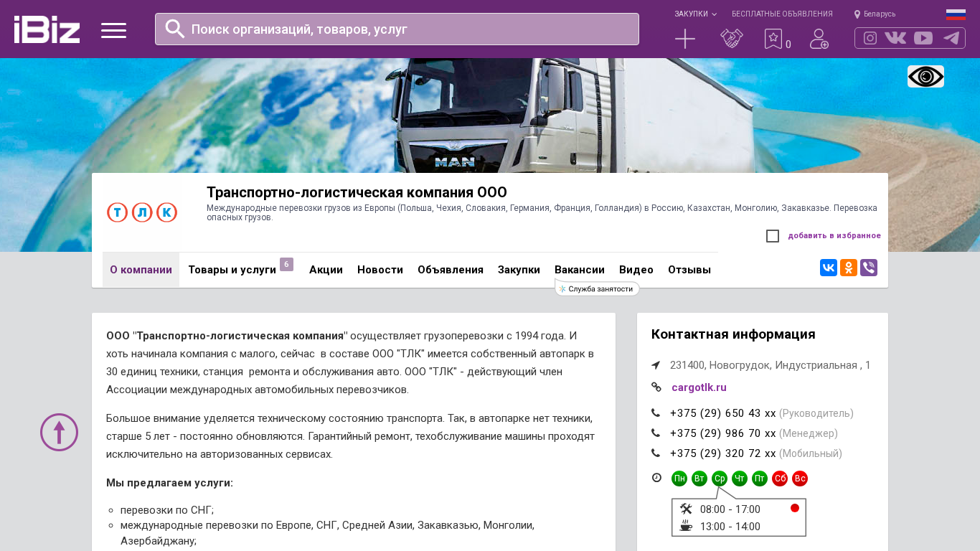Open favorites bookmark star icon
The image size is (980, 551).
coord(773,39)
